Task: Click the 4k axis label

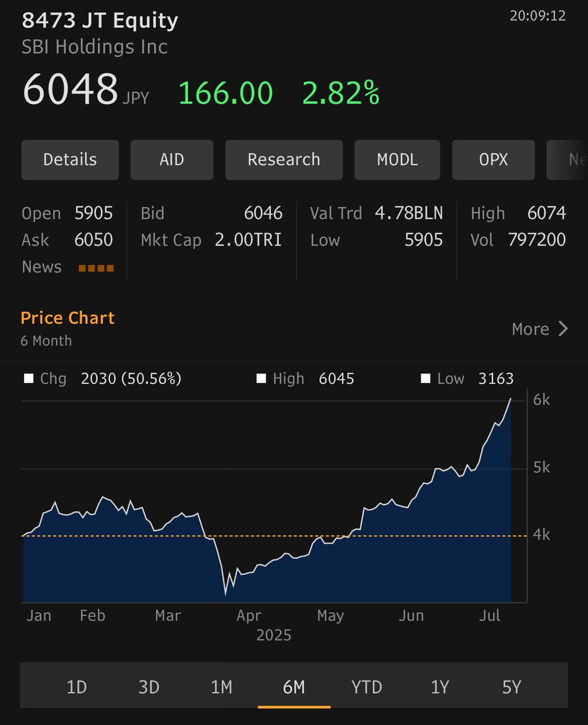Action: (x=541, y=535)
